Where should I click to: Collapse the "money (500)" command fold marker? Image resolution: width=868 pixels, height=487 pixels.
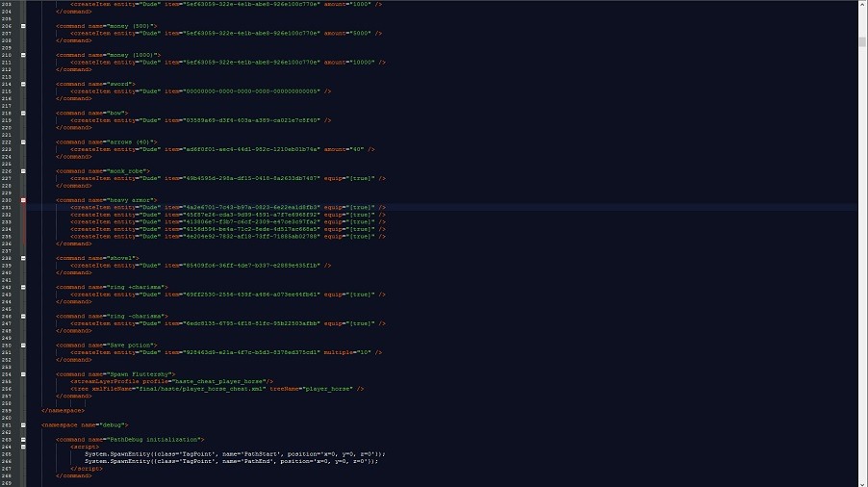(x=23, y=26)
